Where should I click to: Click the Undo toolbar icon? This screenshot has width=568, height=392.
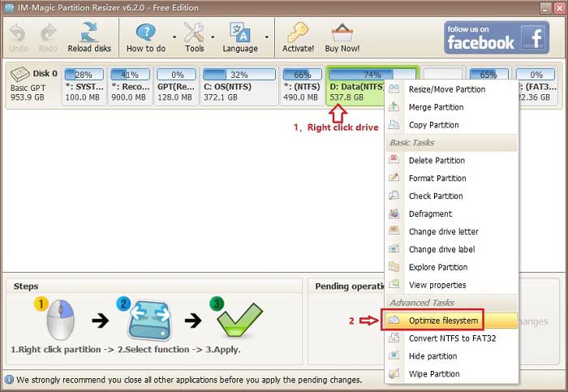[x=18, y=34]
